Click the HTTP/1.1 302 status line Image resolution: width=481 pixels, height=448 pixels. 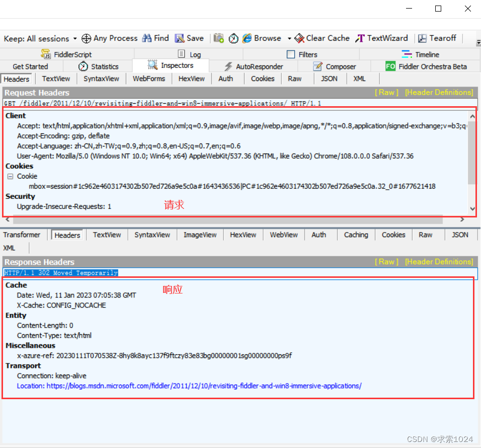[240, 273]
